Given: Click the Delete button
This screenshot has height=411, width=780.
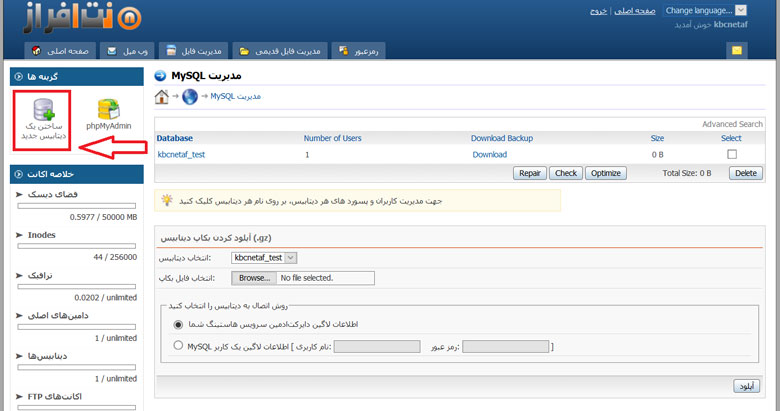Looking at the screenshot, I should tap(746, 173).
